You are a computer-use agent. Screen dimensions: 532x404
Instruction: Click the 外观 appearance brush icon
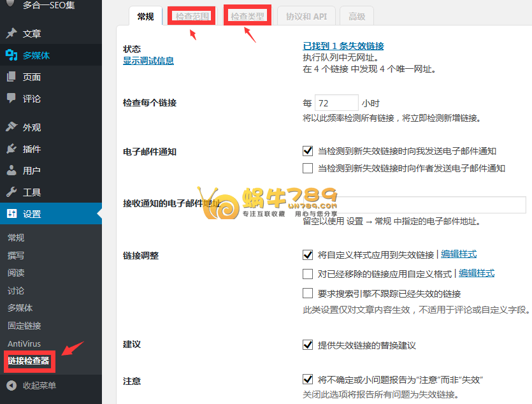coord(11,127)
